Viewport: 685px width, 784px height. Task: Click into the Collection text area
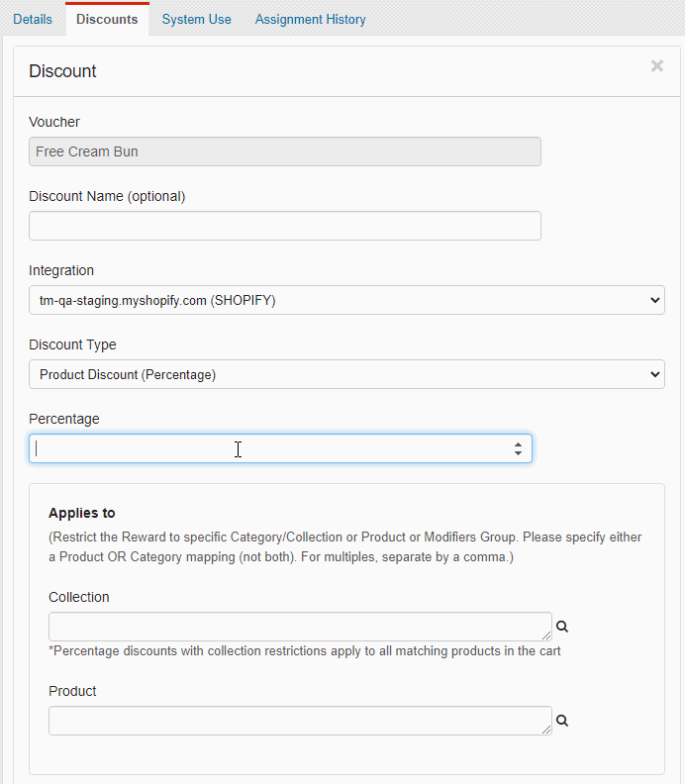click(300, 627)
